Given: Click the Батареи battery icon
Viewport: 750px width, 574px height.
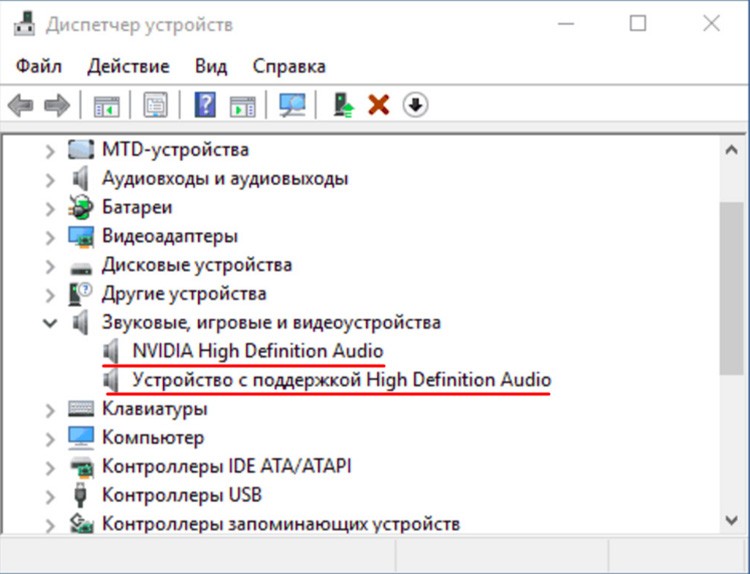Looking at the screenshot, I should click(80, 207).
